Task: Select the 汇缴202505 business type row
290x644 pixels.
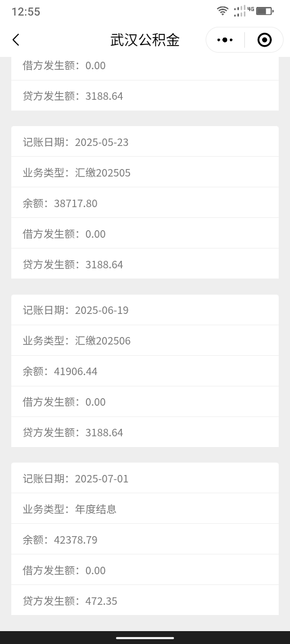Action: [145, 172]
